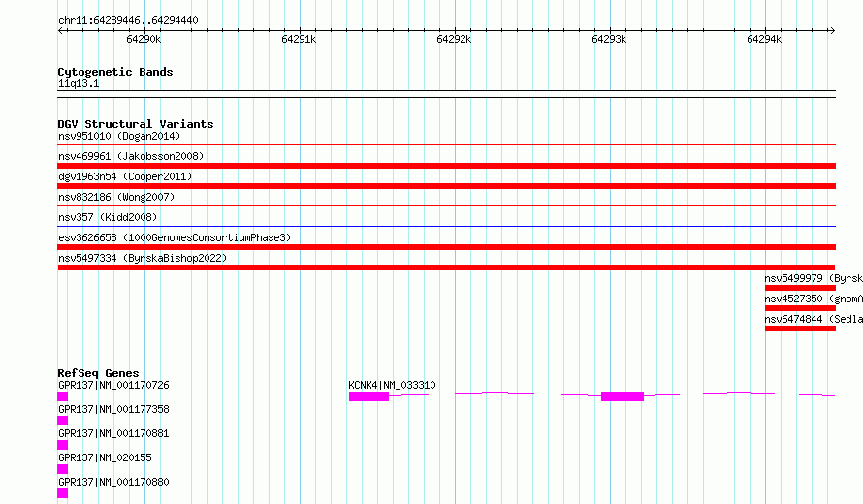Click the right arrow of the ruler
Viewport: 863px width, 504px height.
[x=832, y=30]
